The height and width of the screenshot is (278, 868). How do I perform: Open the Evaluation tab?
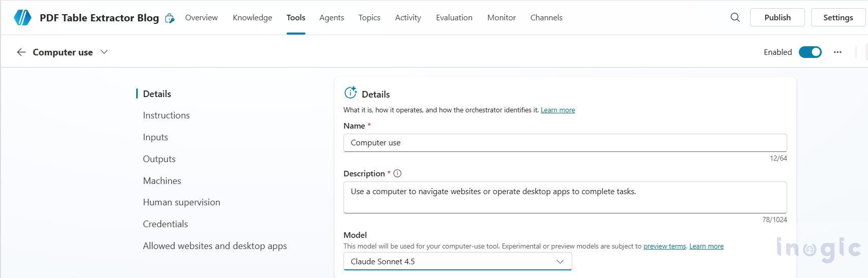coord(454,17)
